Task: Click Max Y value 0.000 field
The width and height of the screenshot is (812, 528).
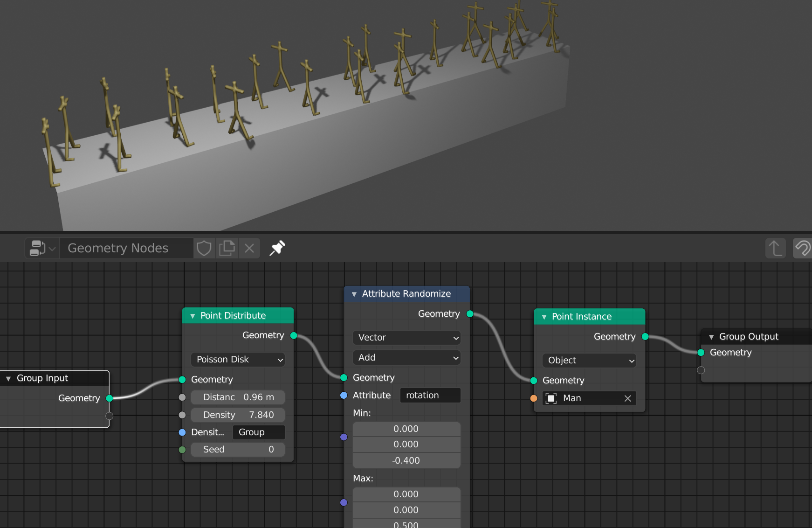Action: point(406,510)
